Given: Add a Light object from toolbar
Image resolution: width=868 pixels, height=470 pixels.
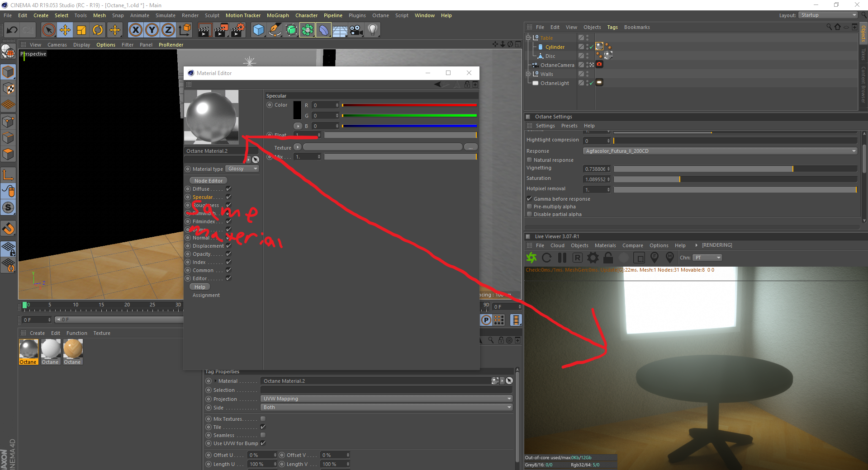Looking at the screenshot, I should [x=373, y=30].
